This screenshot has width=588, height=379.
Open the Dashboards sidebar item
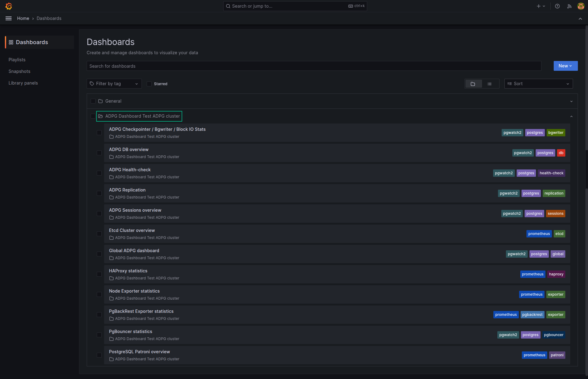tap(40, 42)
